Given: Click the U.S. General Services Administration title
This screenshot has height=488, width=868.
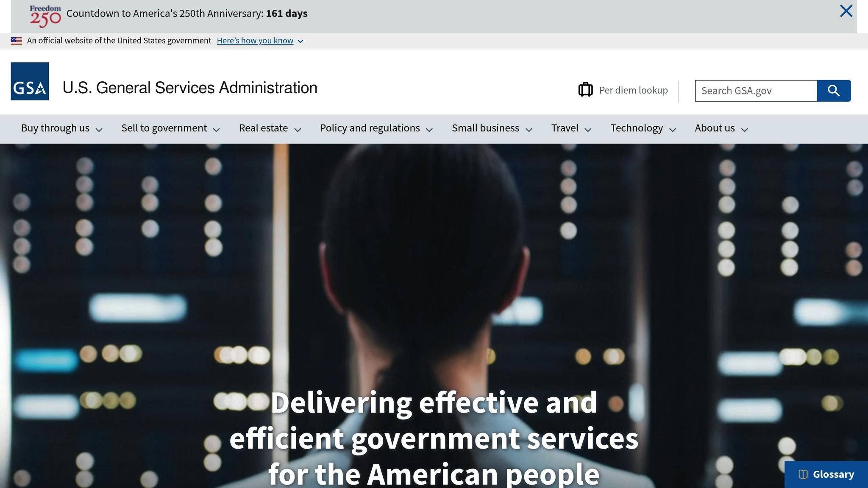Looking at the screenshot, I should coord(189,88).
